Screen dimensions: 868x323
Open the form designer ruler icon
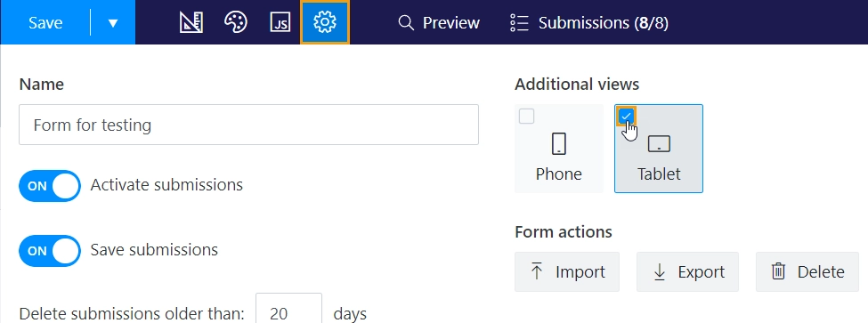pos(191,22)
